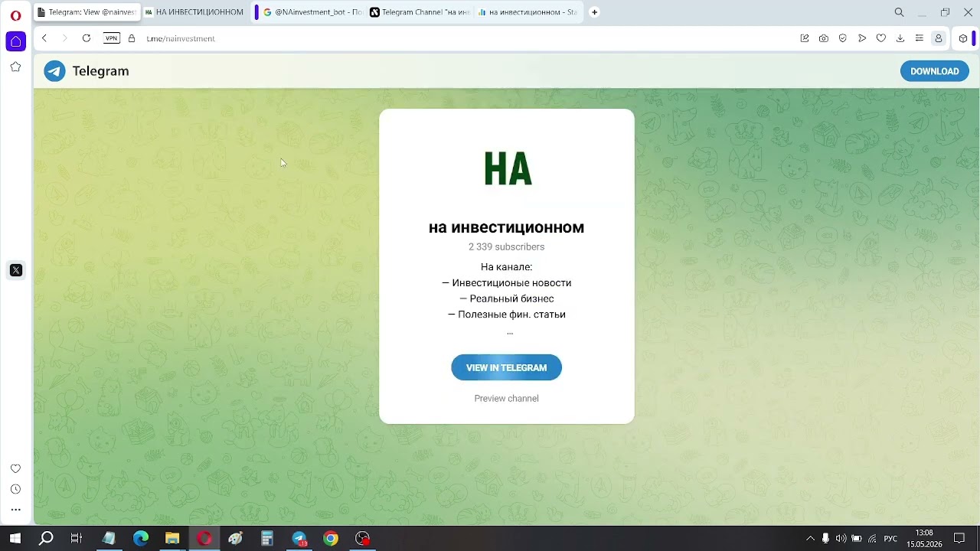Switch the РУС input language indicator
This screenshot has width=980, height=551.
890,539
